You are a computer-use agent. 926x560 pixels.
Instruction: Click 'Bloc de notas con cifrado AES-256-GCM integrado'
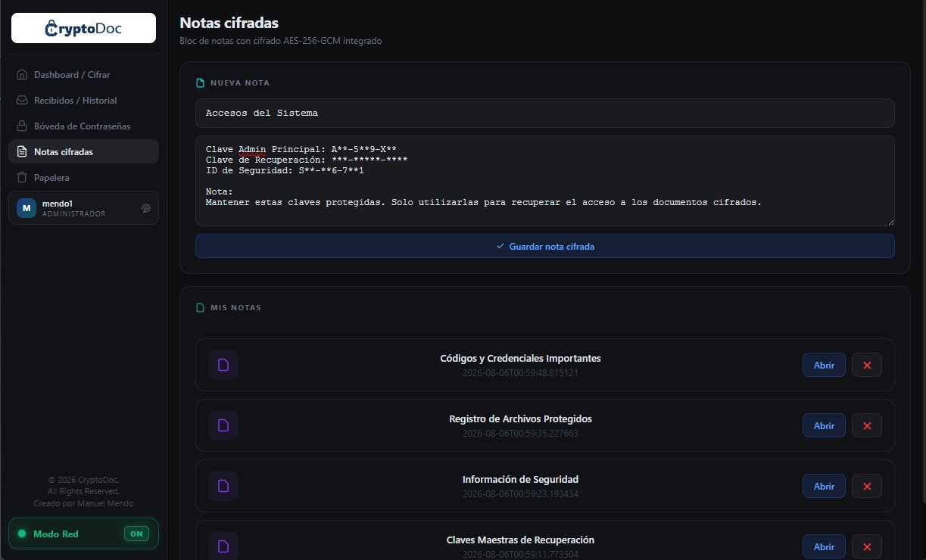281,41
